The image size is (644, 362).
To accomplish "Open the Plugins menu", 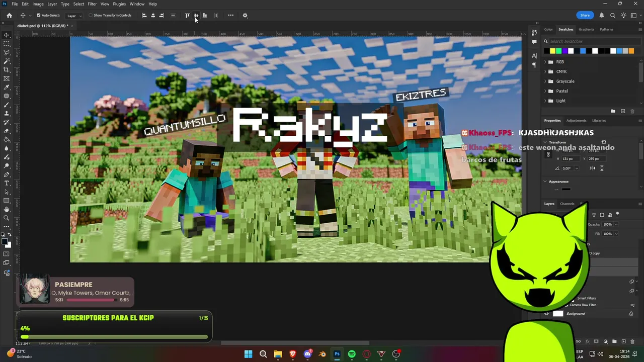I will (x=119, y=4).
